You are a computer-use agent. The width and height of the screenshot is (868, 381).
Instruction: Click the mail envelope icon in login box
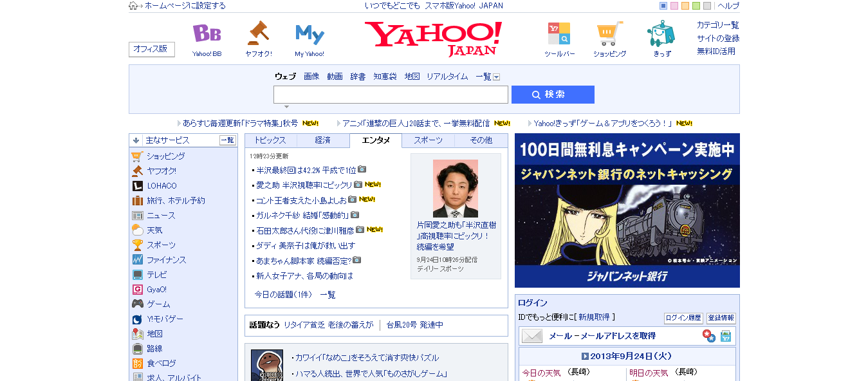[532, 336]
